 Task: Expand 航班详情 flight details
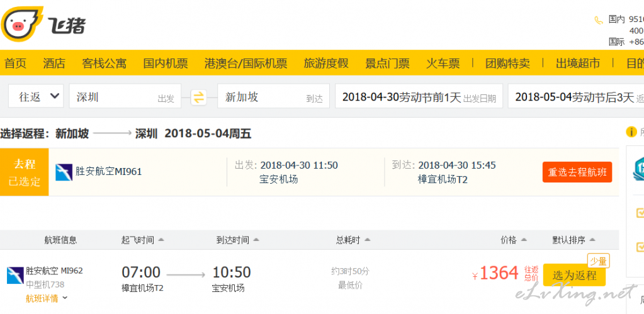47,298
